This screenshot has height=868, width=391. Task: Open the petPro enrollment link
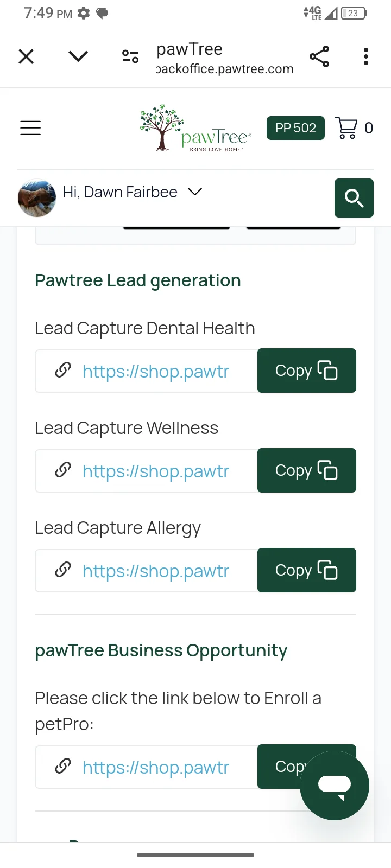(155, 768)
